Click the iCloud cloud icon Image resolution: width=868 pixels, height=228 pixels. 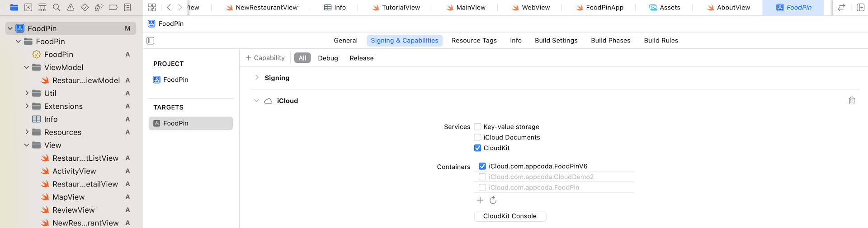[268, 101]
